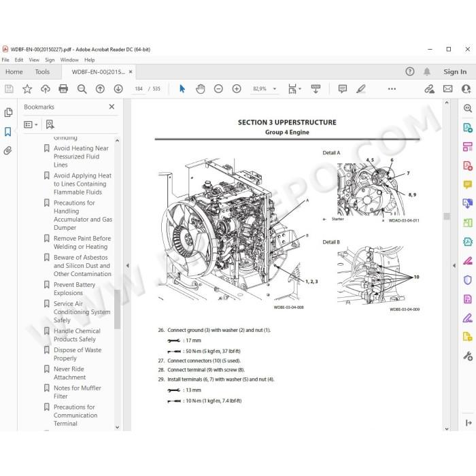
Task: Open Export PDF tool in right pane
Action: point(468,128)
